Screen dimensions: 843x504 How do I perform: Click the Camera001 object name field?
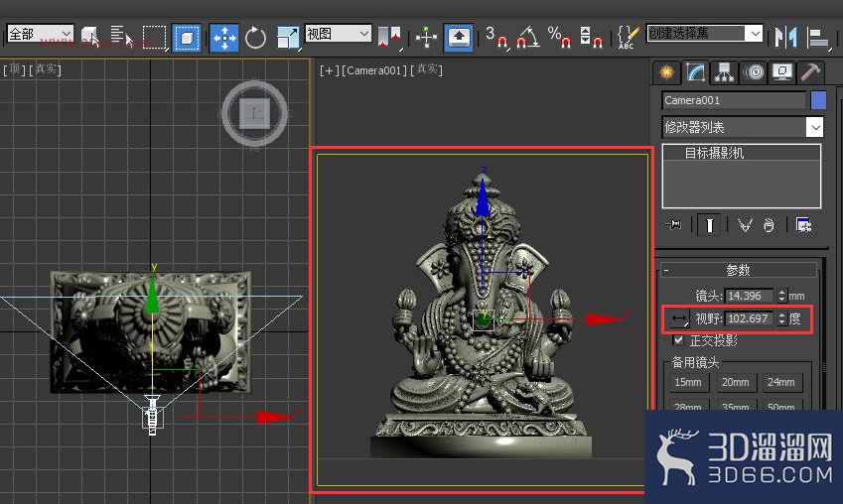[x=735, y=100]
